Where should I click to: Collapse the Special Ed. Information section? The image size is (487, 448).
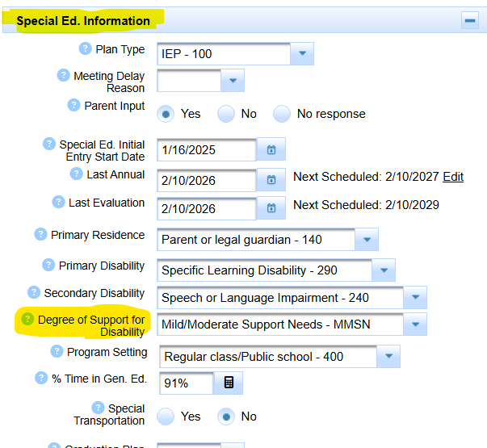point(470,21)
